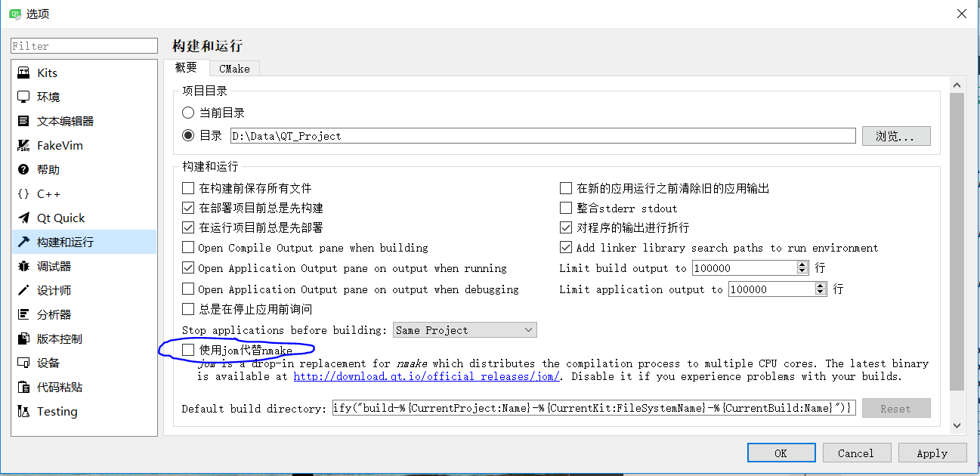The width and height of the screenshot is (980, 476).
Task: Select the 当前目录 radio button
Action: [187, 112]
